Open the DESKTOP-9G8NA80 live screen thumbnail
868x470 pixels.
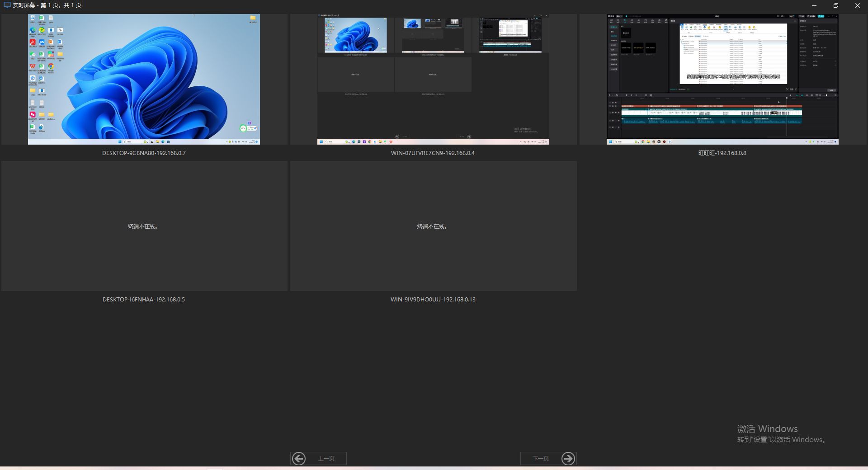[x=144, y=79]
